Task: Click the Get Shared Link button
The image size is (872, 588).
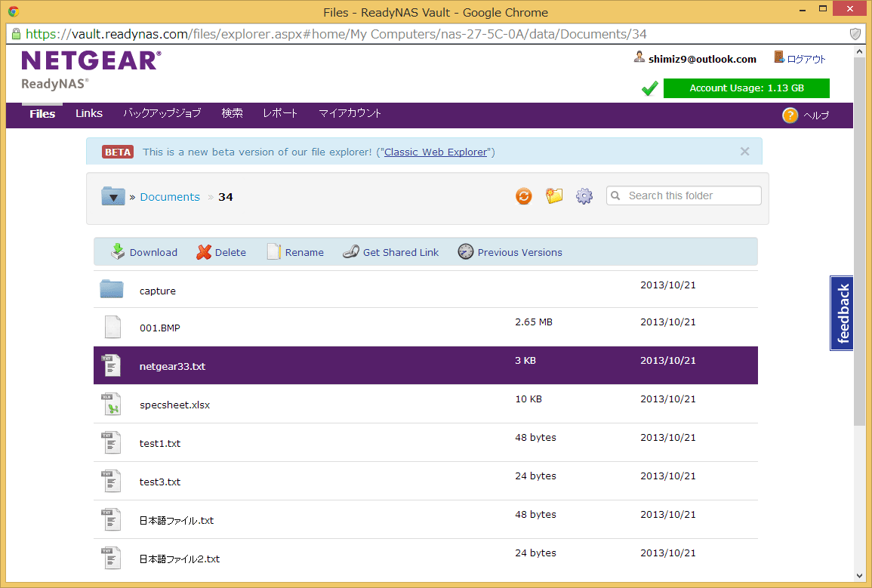Action: pos(390,252)
